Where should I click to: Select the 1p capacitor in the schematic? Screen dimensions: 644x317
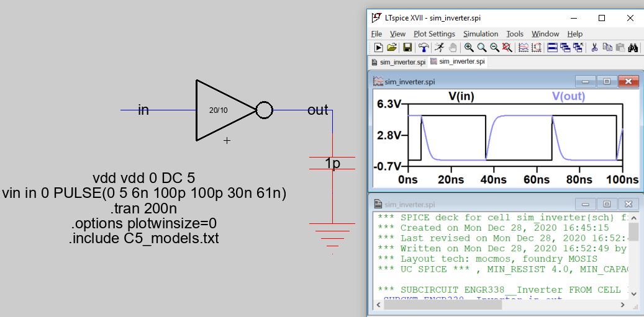point(332,163)
